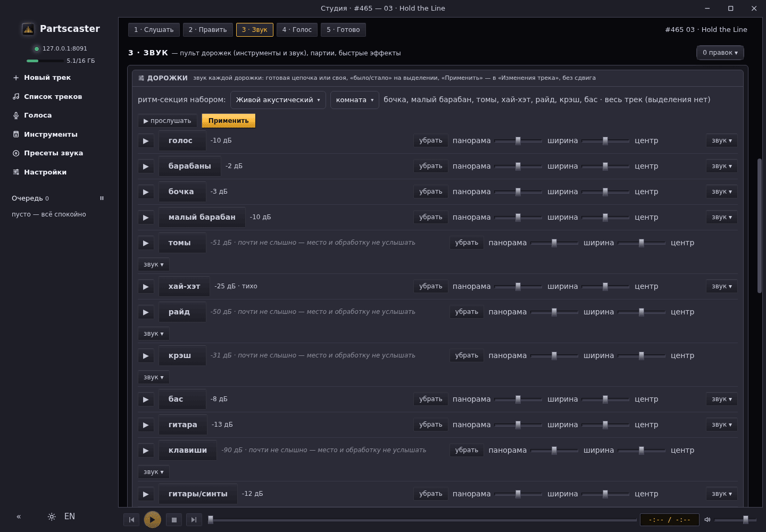766x532 pixels.
Task: Click the прослушать button
Action: 168,121
